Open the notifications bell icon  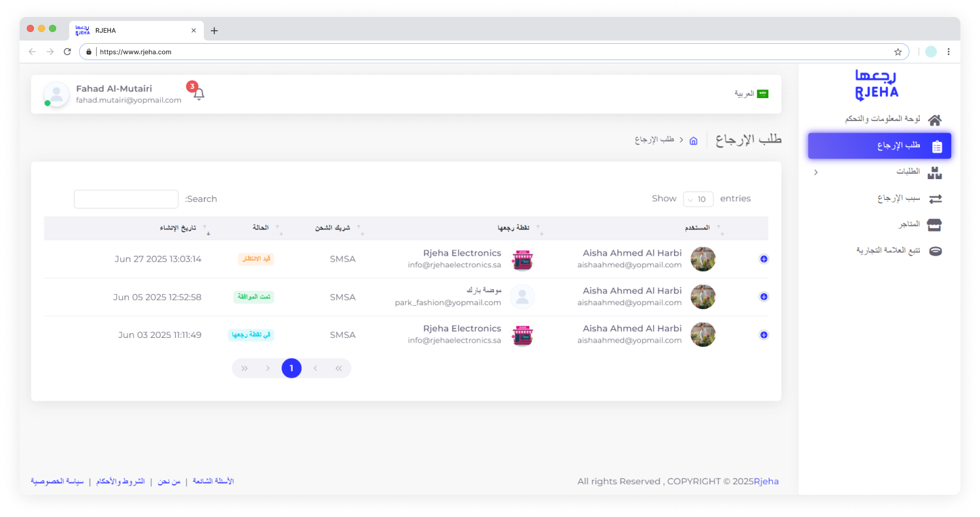point(199,94)
